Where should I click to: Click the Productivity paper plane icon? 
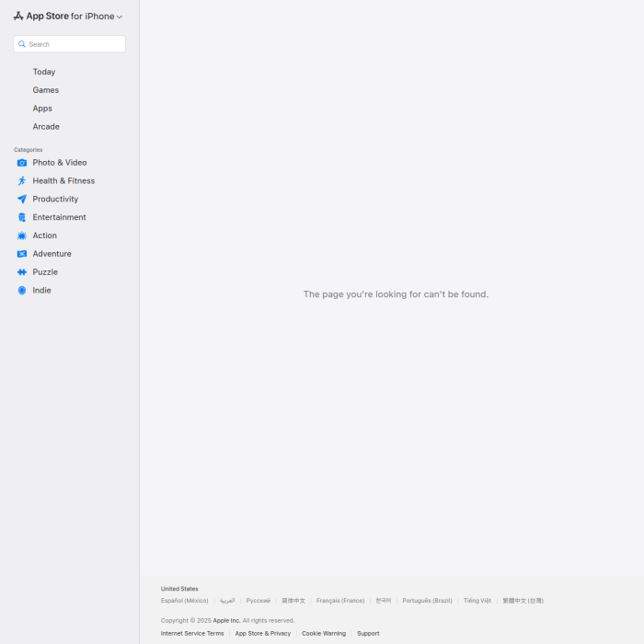[x=22, y=200]
